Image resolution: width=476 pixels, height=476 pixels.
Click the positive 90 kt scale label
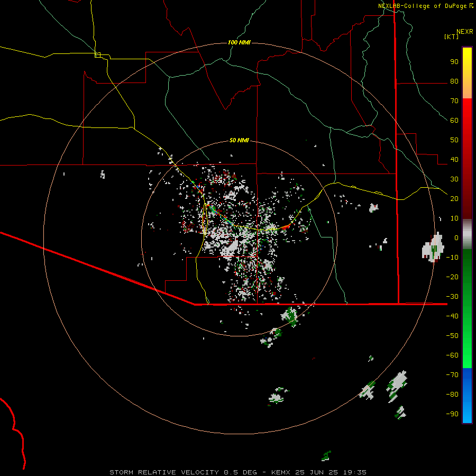point(454,62)
